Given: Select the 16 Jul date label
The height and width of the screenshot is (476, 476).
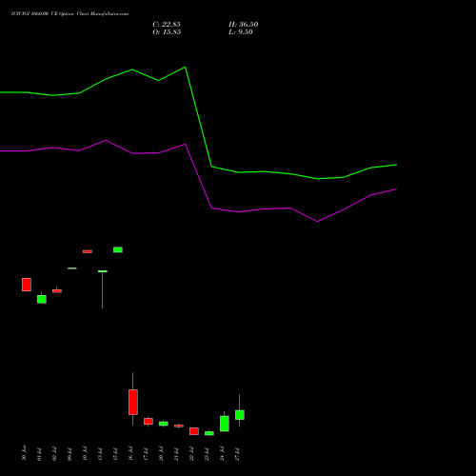Looking at the screenshot, I should click(131, 454).
